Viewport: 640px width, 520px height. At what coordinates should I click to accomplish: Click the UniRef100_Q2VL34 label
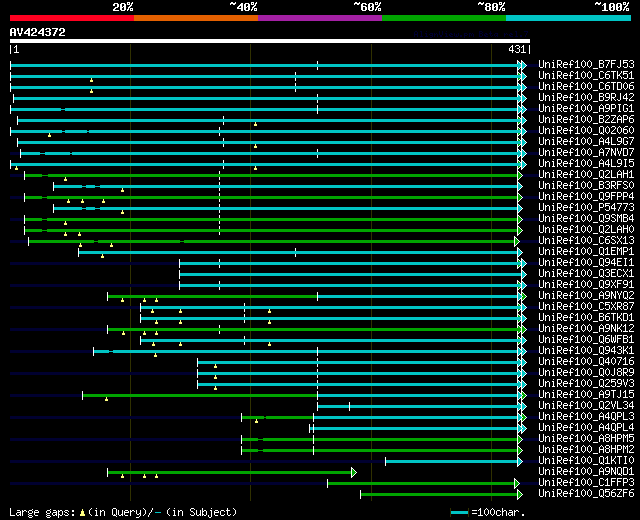coord(586,406)
